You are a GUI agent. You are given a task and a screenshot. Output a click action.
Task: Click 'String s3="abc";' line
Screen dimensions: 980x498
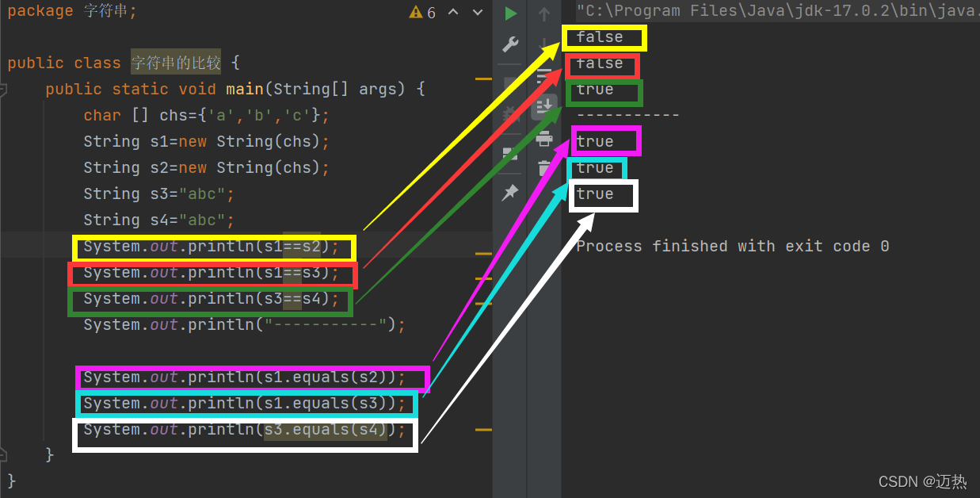(159, 193)
